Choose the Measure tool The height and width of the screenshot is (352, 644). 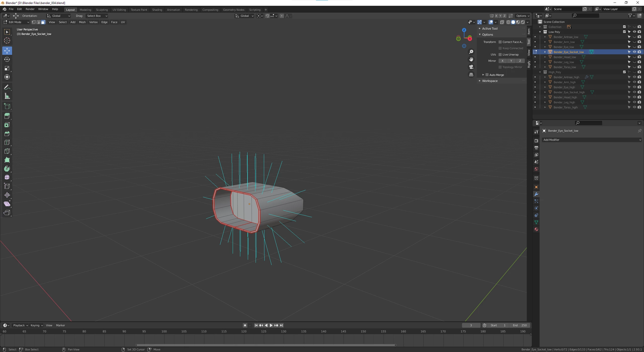tap(7, 96)
